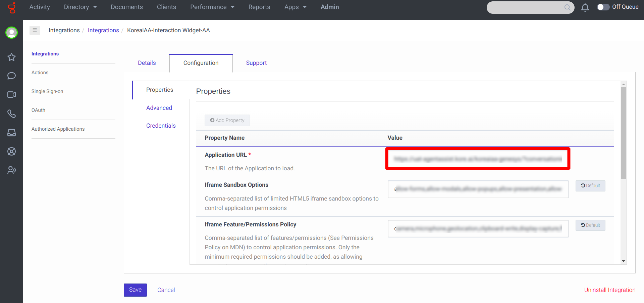Expand the Performance dropdown menu
644x303 pixels.
click(212, 7)
